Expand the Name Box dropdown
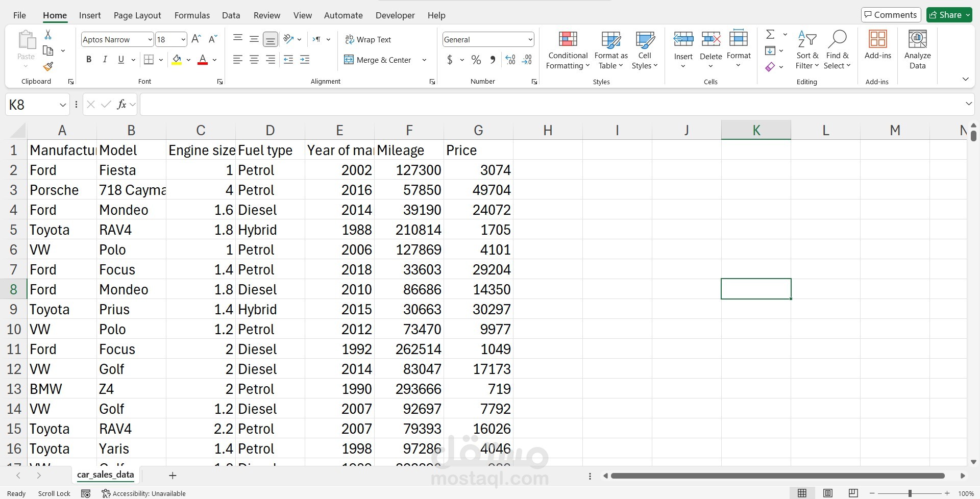Screen dimensions: 980x499 click(63, 105)
